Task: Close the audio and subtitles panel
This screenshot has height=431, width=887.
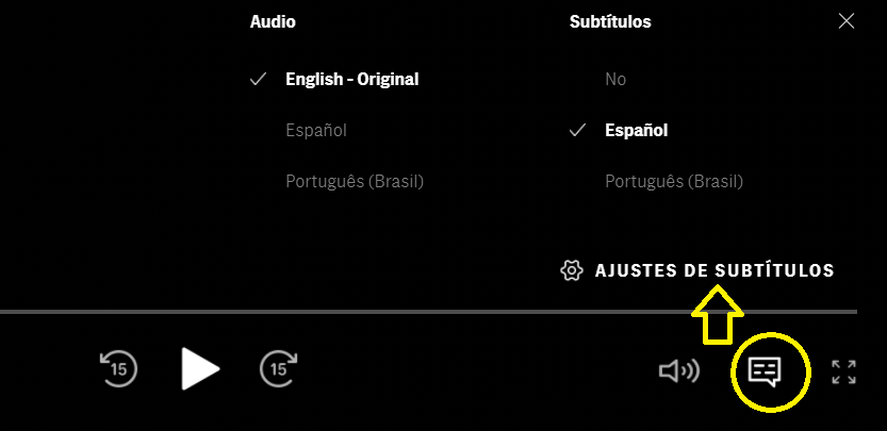Action: [846, 21]
